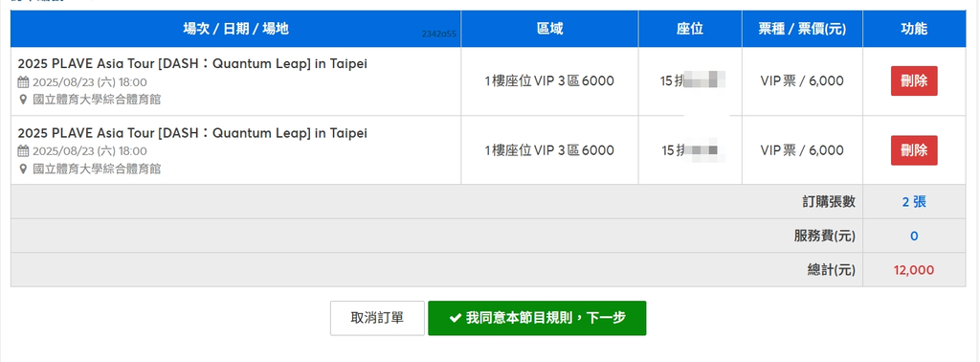Viewport: 980px width, 362px height.
Task: Click the 2 張 ticket count value
Action: (x=914, y=202)
